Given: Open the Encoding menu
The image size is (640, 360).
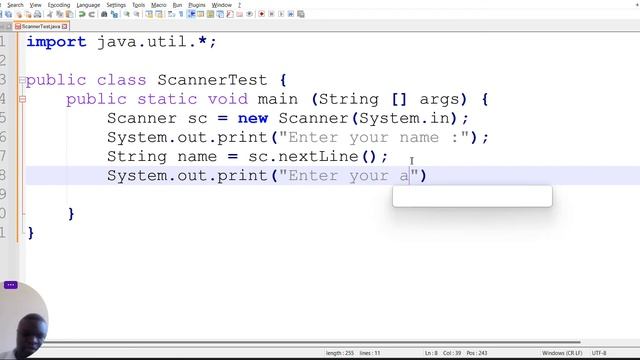Looking at the screenshot, I should click(59, 5).
